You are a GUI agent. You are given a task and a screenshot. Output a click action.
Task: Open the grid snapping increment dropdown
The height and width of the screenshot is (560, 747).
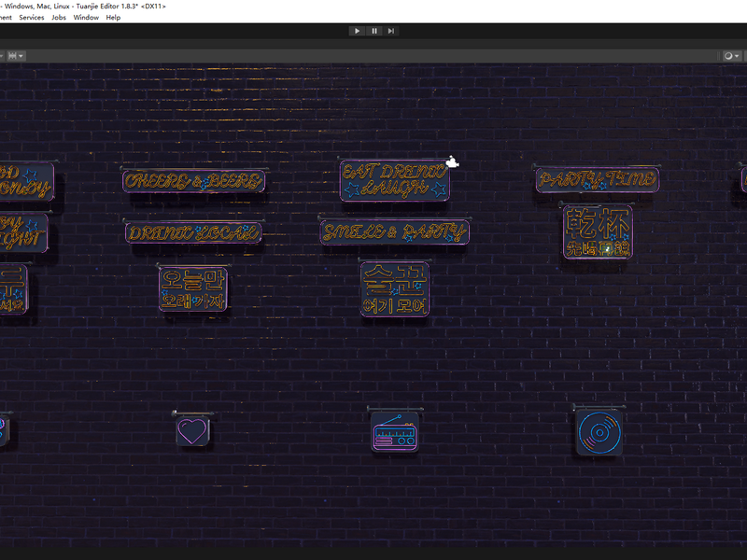click(15, 56)
